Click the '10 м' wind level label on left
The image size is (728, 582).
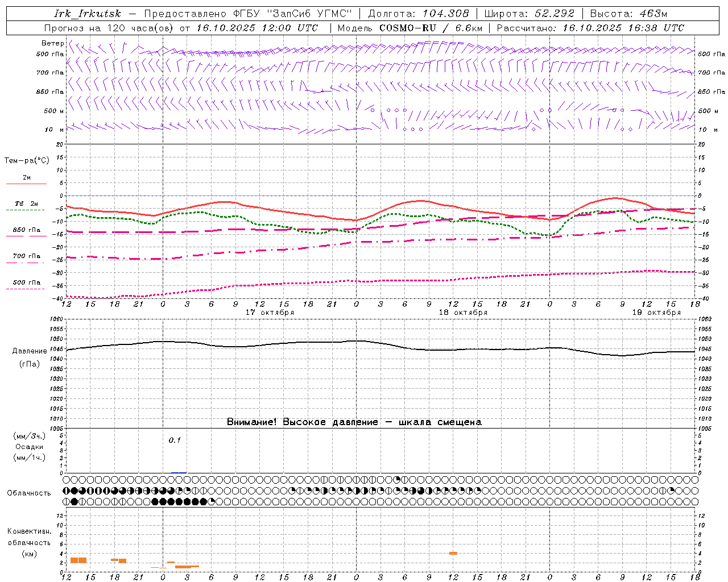(x=55, y=130)
